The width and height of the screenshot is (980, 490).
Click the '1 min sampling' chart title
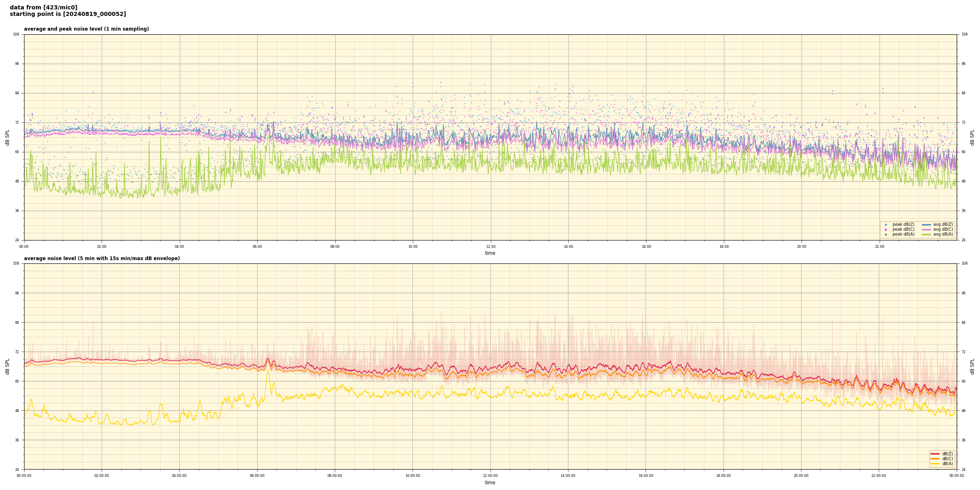(x=86, y=29)
